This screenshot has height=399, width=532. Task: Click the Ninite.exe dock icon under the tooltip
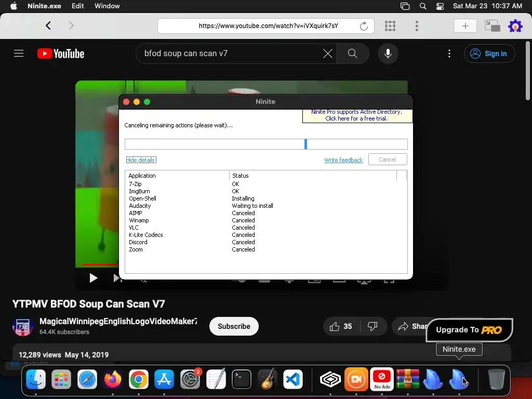[x=459, y=379]
